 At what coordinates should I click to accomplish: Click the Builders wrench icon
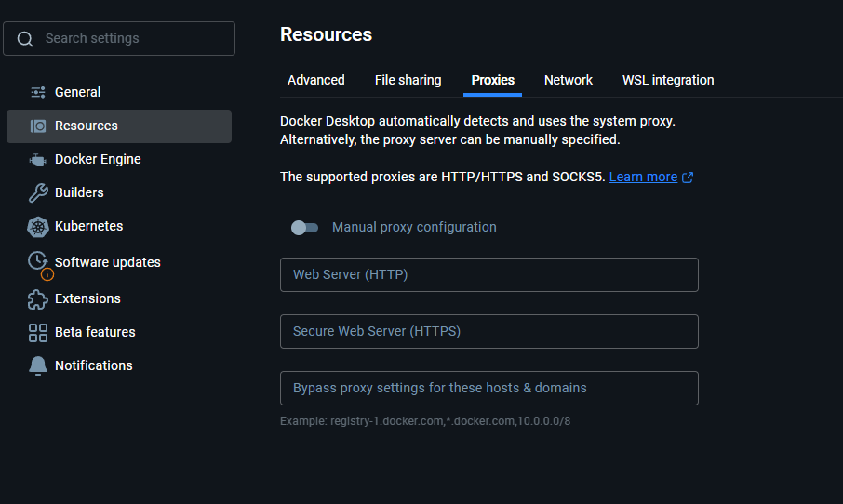(37, 192)
